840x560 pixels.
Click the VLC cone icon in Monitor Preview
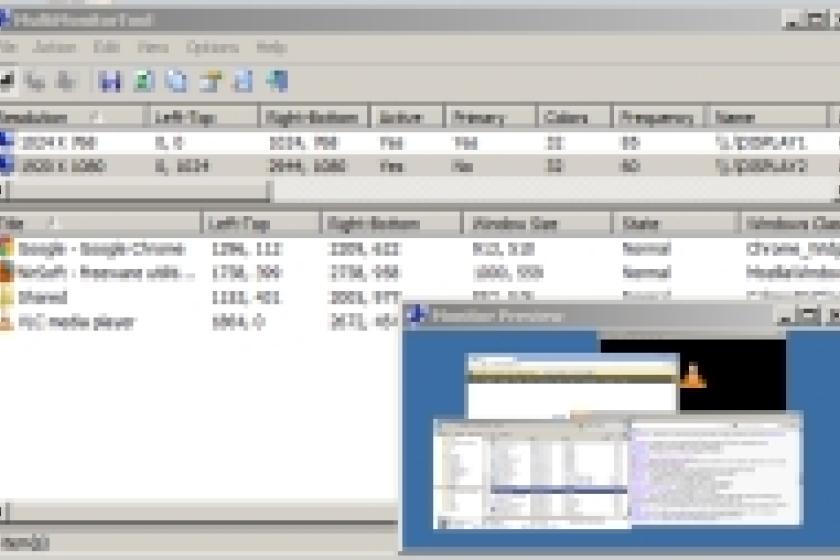click(x=693, y=375)
